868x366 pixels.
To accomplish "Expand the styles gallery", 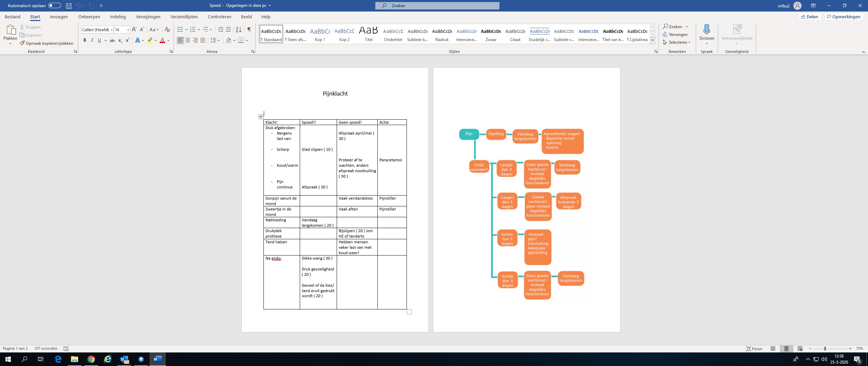I will [652, 41].
